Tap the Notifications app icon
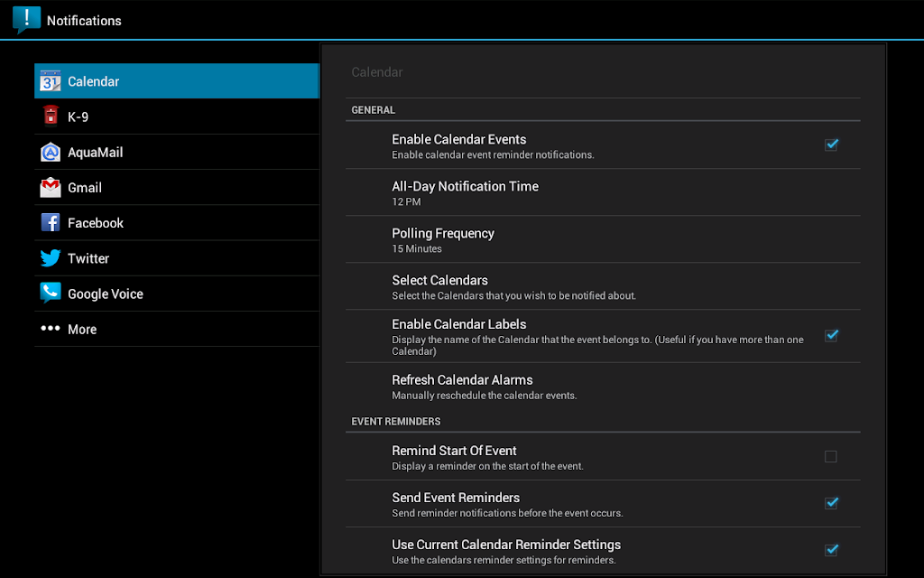Viewport: 924px width, 578px height. tap(26, 20)
